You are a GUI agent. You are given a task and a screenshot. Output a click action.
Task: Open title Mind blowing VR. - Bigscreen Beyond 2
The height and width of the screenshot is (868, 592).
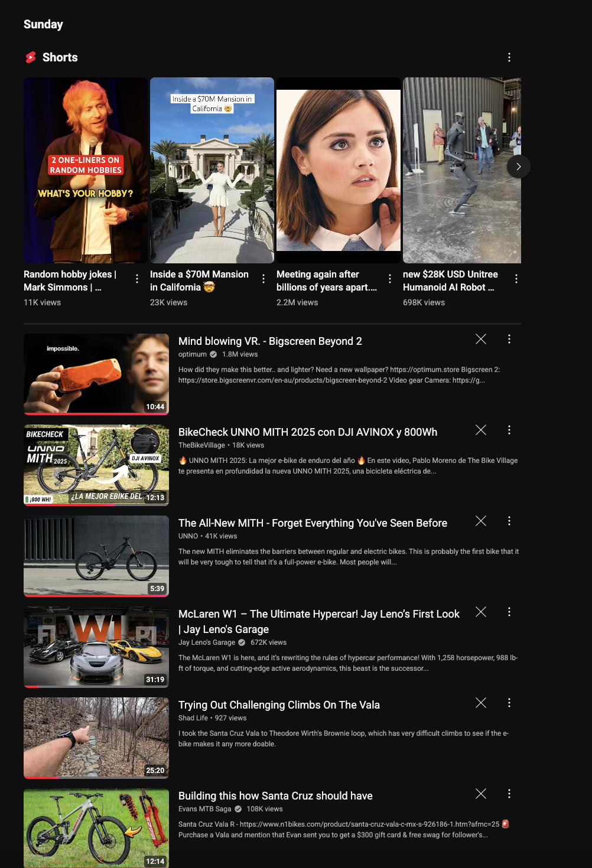coord(270,341)
